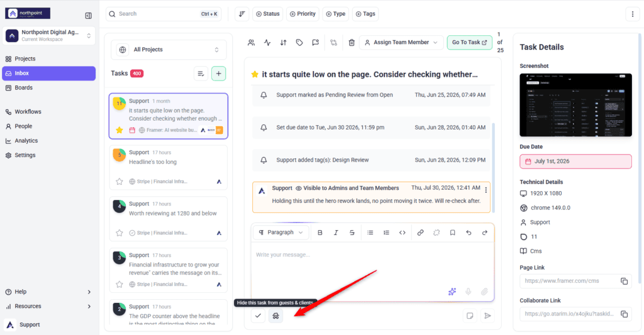The image size is (644, 335).
Task: Click the note icon next to send
Action: [470, 316]
